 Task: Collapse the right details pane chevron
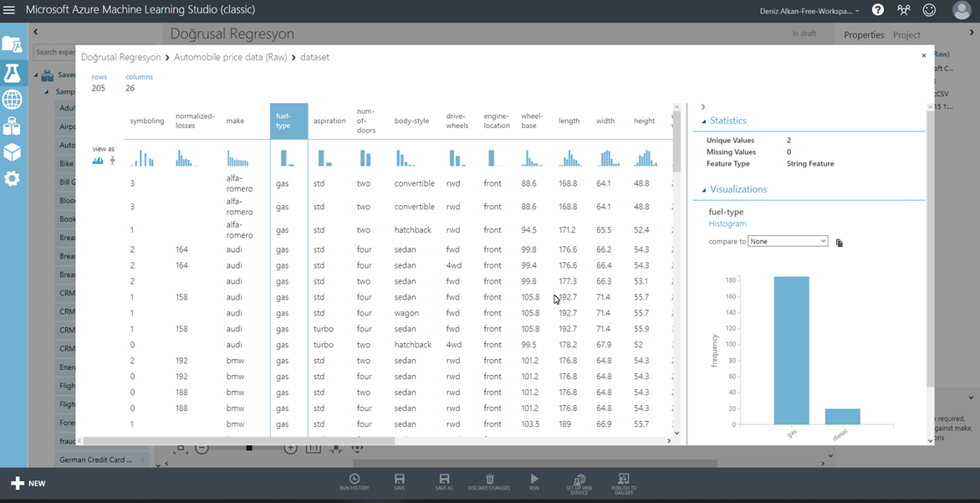(703, 107)
